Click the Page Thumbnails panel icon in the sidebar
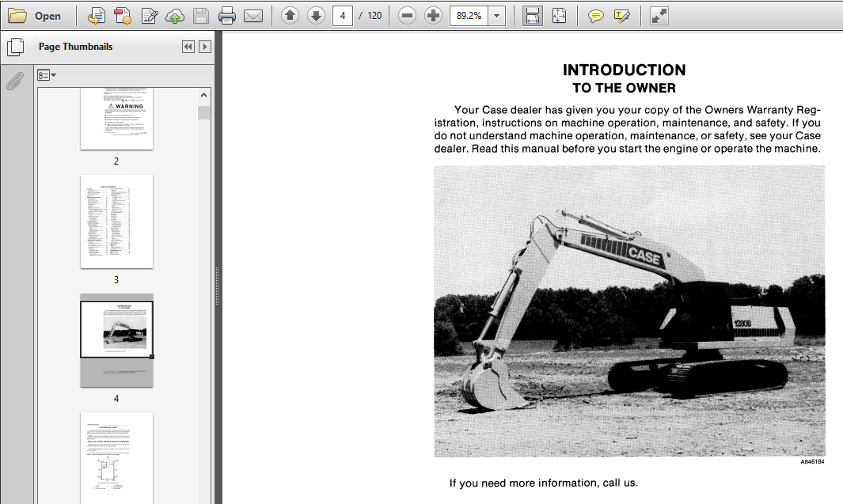843x504 pixels. (16, 47)
